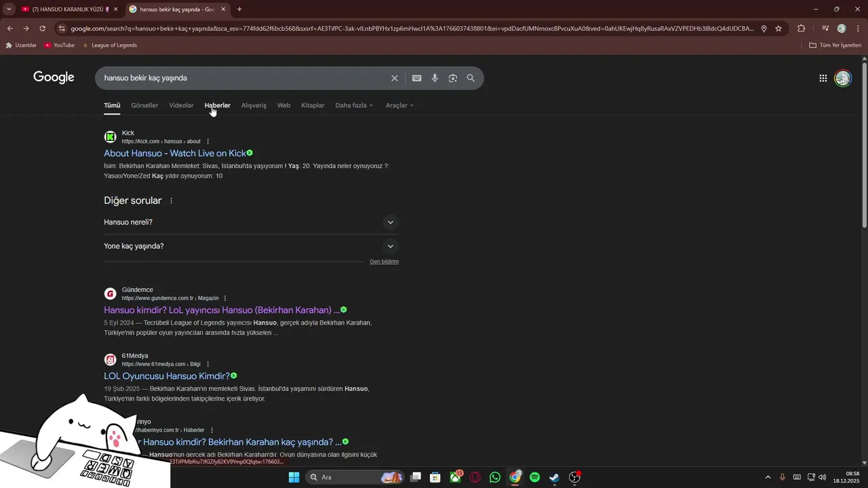Search by image with Google Lens icon
The width and height of the screenshot is (868, 488).
pyautogui.click(x=453, y=78)
